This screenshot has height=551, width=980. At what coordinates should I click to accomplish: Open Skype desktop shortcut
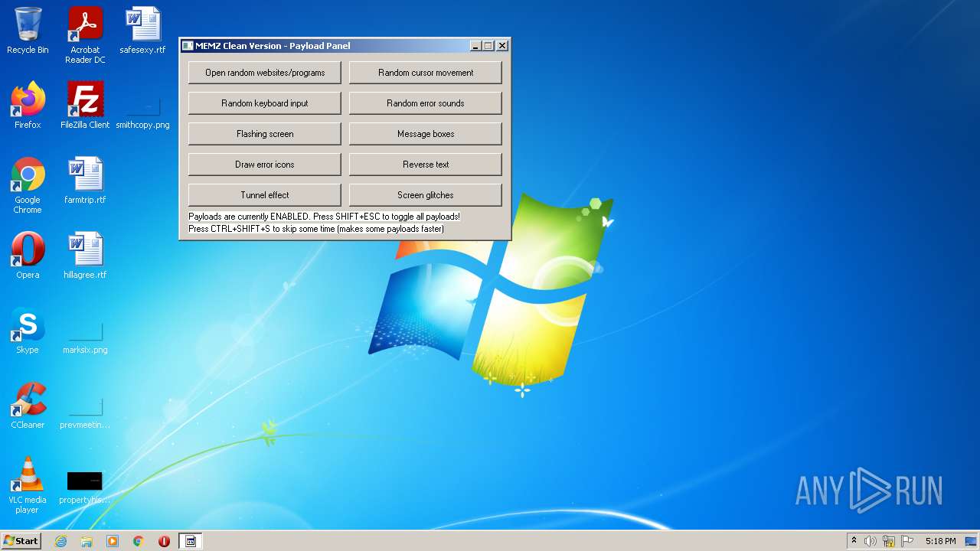(x=28, y=331)
